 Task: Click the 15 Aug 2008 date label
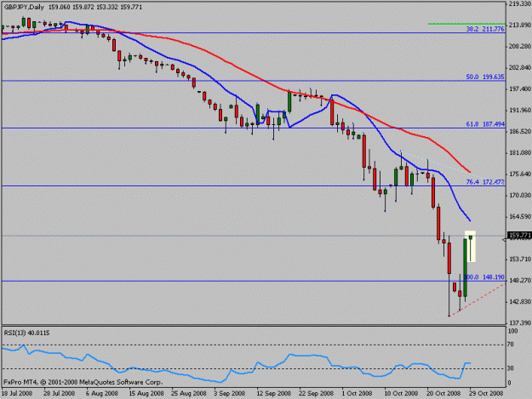tap(146, 393)
